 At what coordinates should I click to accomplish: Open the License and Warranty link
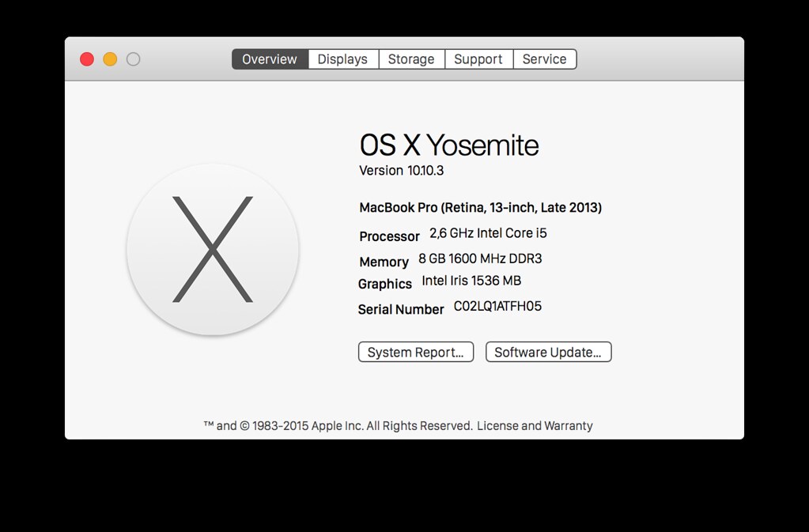(535, 426)
